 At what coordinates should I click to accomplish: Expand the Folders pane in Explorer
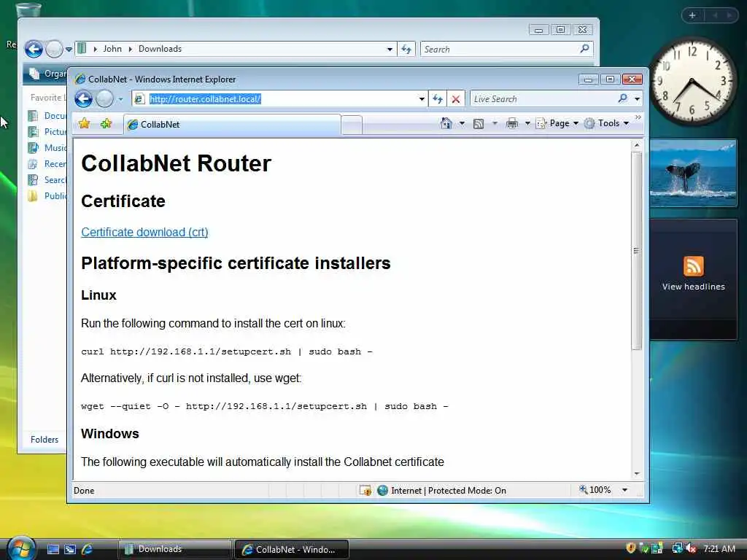point(44,439)
